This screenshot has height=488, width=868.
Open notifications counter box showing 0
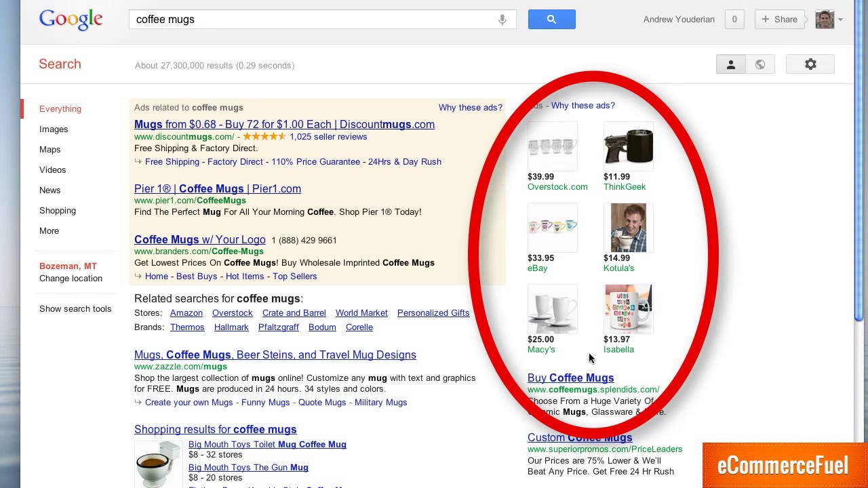coord(734,20)
